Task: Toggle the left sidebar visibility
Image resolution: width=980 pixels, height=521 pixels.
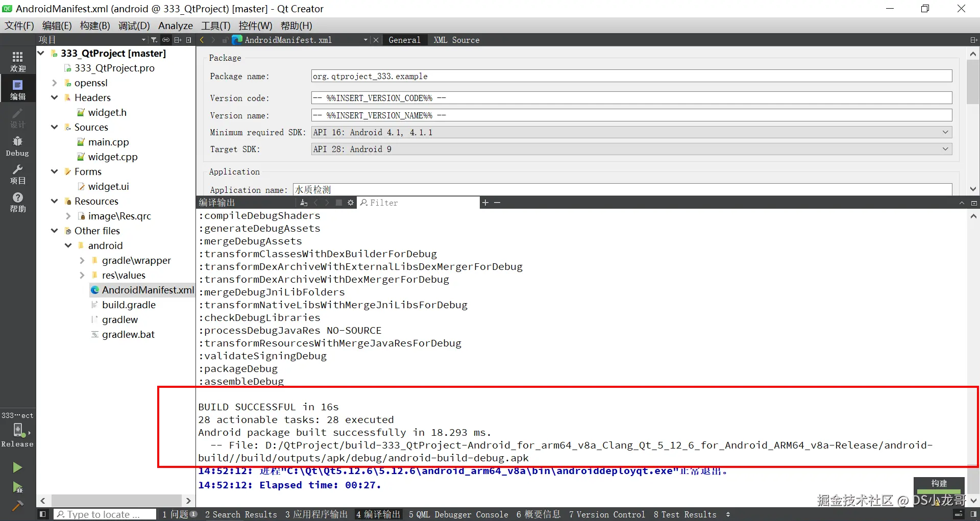Action: pyautogui.click(x=43, y=514)
